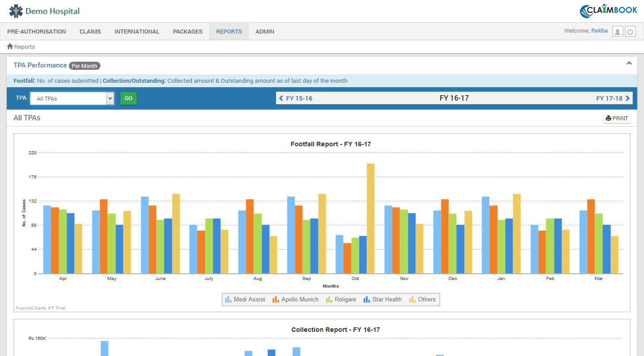Viewport: 644px width, 356px height.
Task: Click the forward chevron beside FY 17-18
Action: click(x=628, y=98)
